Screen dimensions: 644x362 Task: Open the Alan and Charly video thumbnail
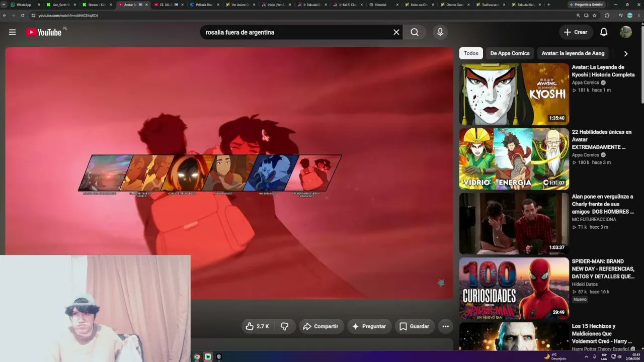[514, 224]
